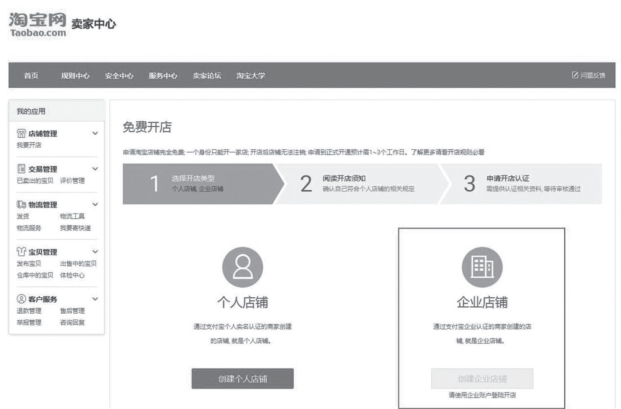Collapse the 交易管理 section chevron
The height and width of the screenshot is (409, 621).
(95, 169)
